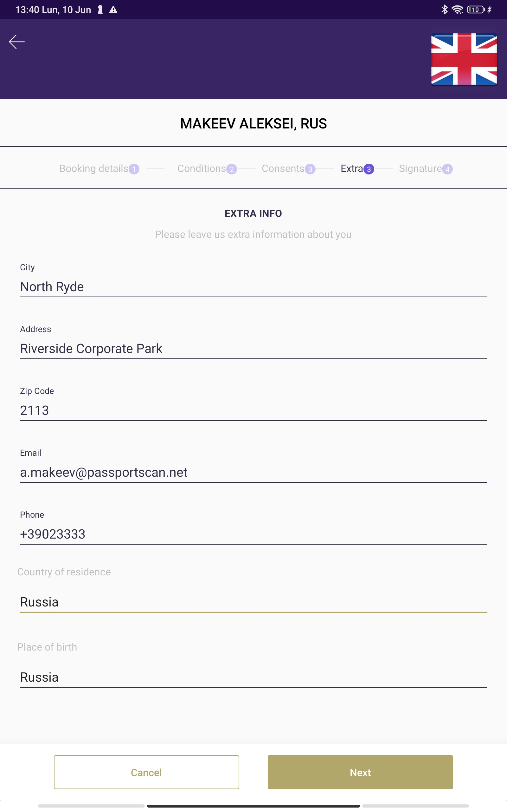Viewport: 507px width, 812px height.
Task: Focus the City field with North Ryde
Action: [x=253, y=287]
